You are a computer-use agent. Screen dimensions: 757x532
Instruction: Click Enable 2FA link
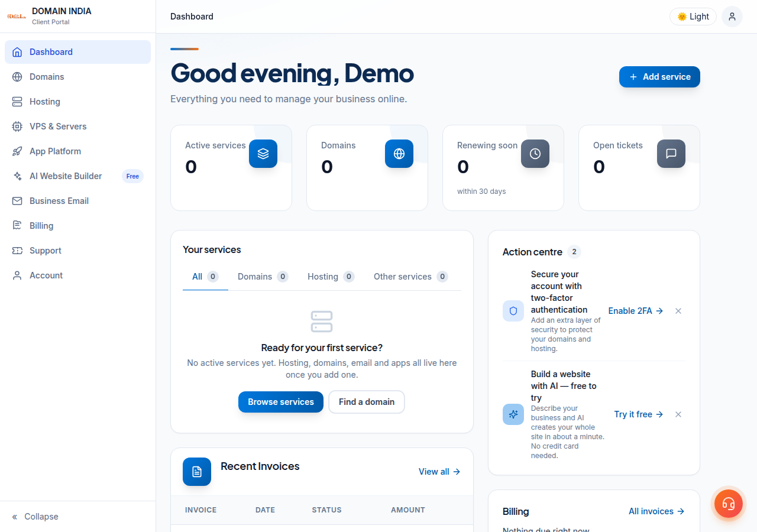[x=636, y=311]
